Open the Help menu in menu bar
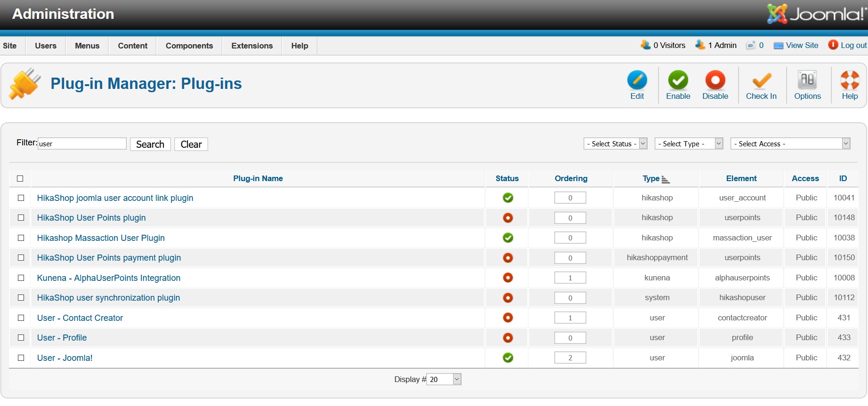Screen dimensions: 868x406 [300, 46]
